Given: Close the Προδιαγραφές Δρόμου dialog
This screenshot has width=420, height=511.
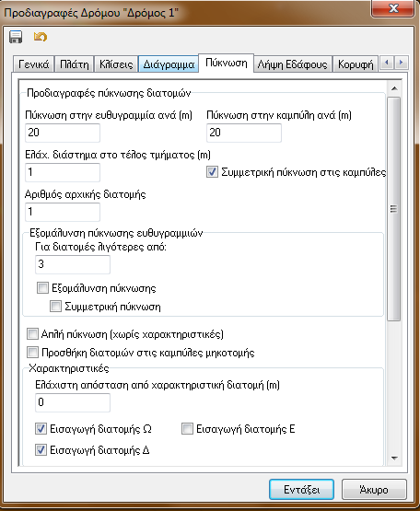Looking at the screenshot, I should coord(393,8).
